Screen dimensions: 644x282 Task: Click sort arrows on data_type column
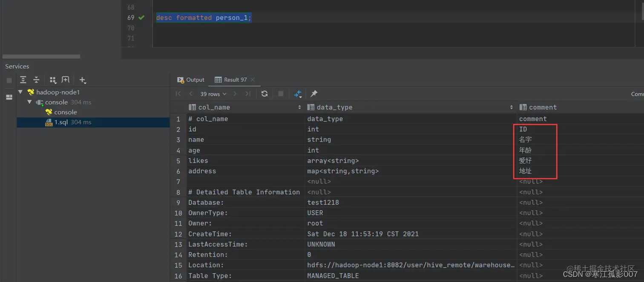(512, 107)
